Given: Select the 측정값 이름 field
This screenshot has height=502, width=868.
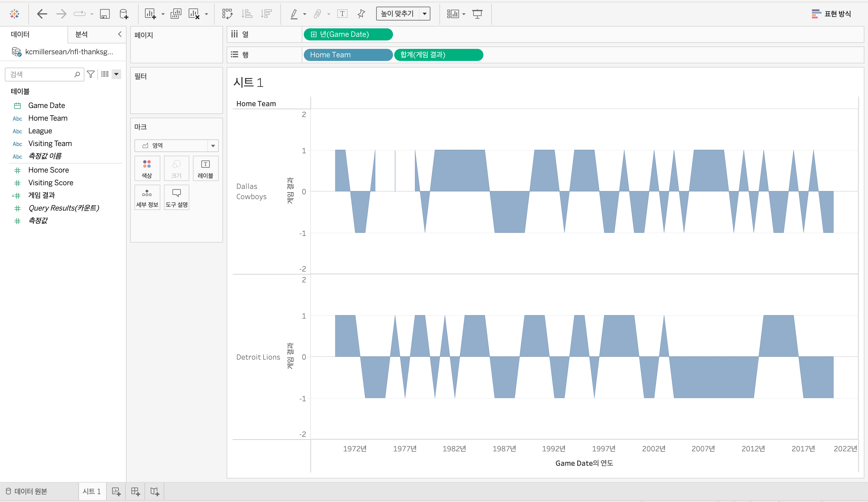Looking at the screenshot, I should tap(45, 156).
